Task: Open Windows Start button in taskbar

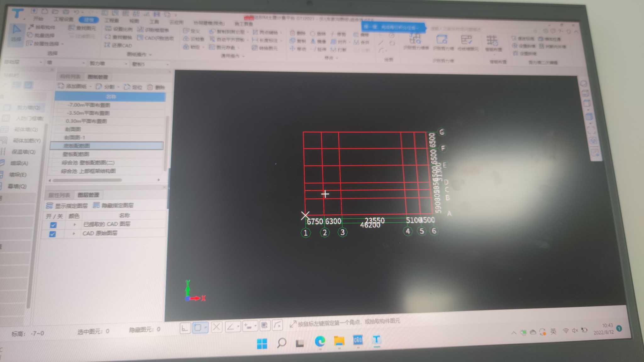Action: 262,343
